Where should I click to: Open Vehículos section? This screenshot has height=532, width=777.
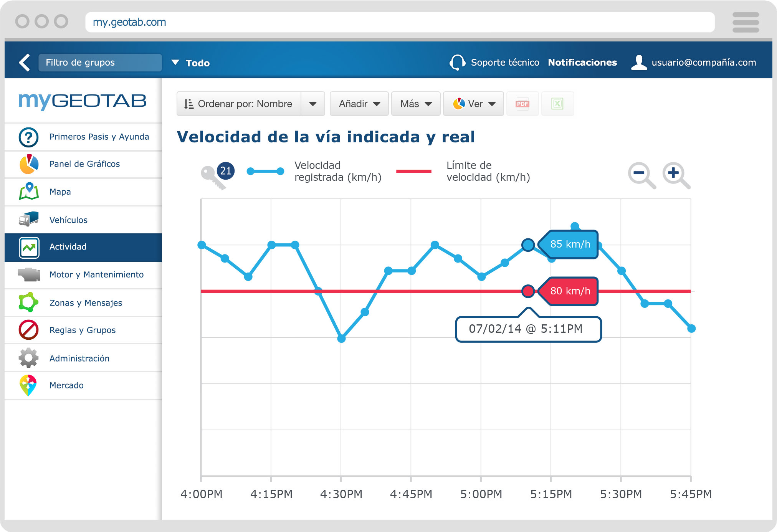pyautogui.click(x=68, y=220)
